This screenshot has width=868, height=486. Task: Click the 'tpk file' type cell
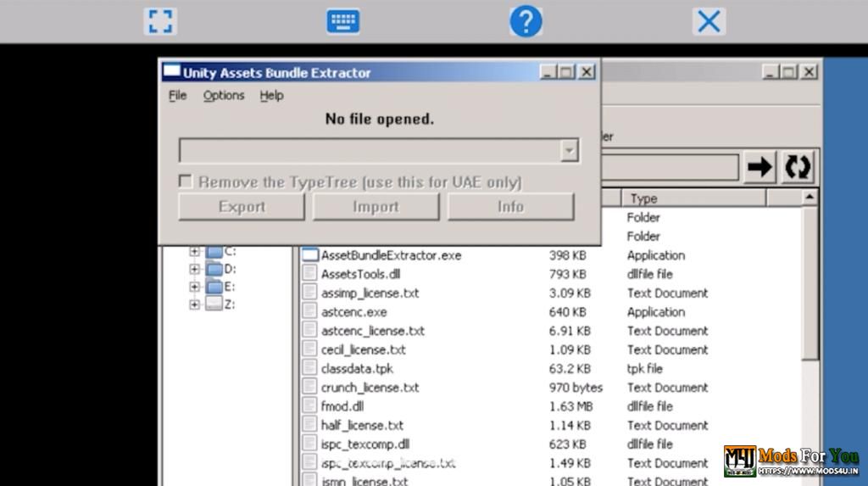point(644,368)
